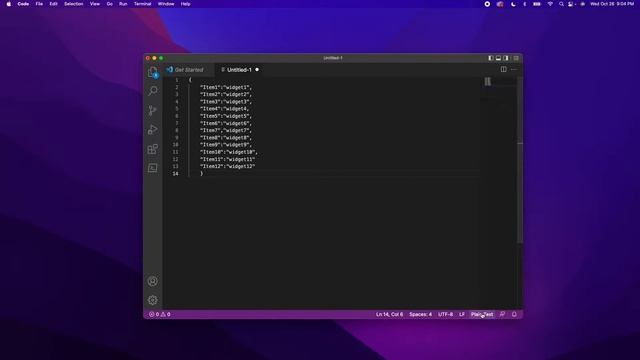Open the date and time in menu bar
Viewport: 640px width, 360px height.
[612, 4]
